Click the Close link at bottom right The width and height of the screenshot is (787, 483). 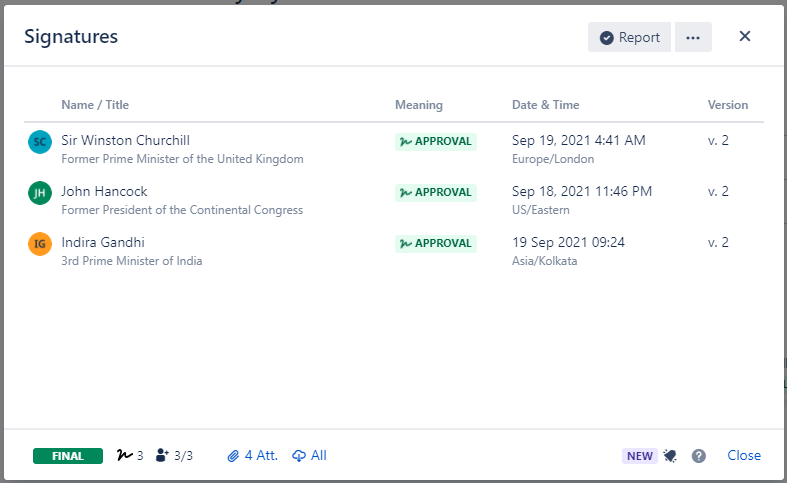pos(744,456)
